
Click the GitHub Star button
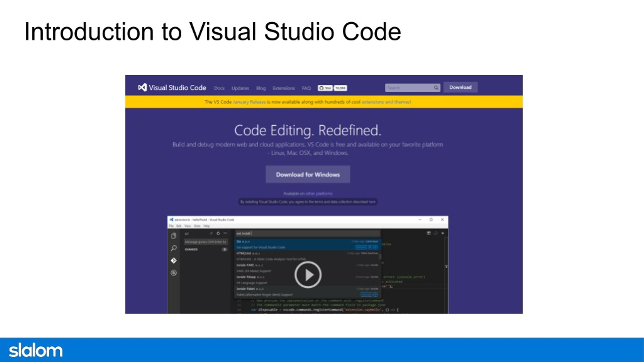(325, 88)
